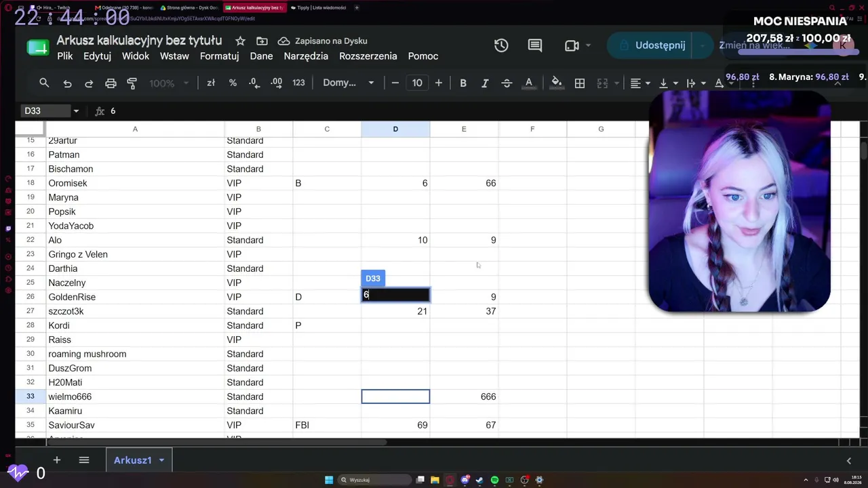Open the Name box dropdown arrow

[x=76, y=111]
